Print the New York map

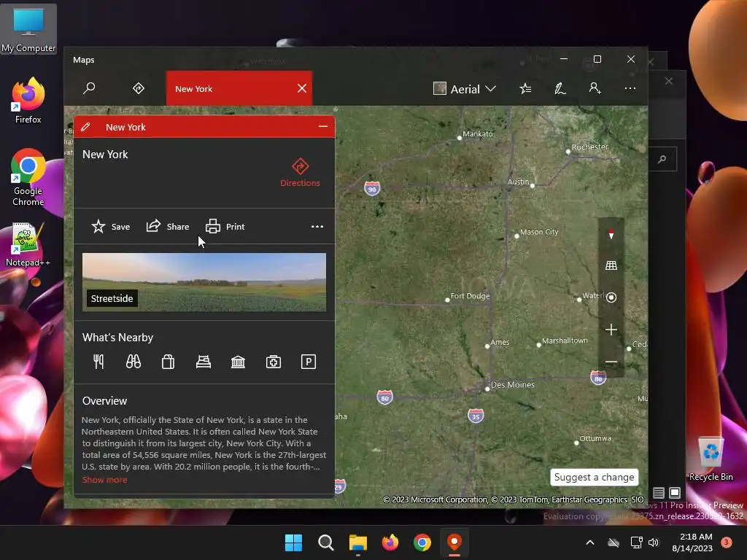click(225, 227)
